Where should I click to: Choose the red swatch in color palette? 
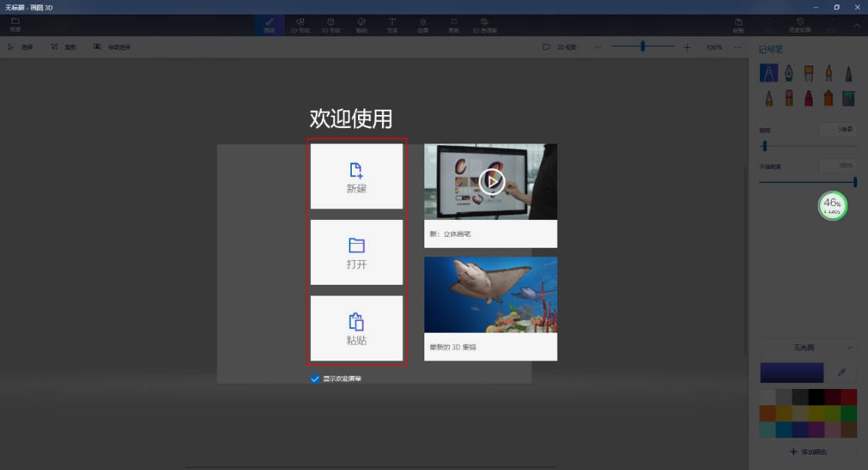click(x=849, y=397)
